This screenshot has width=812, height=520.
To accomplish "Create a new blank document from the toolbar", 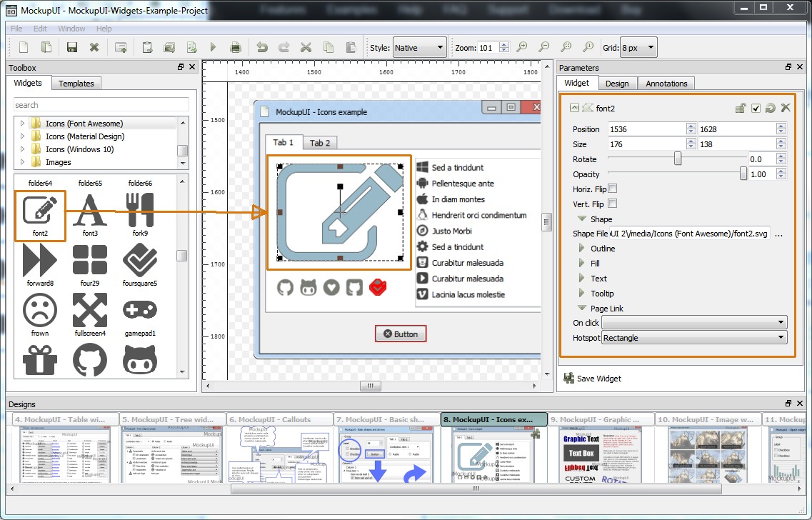I will [x=24, y=48].
